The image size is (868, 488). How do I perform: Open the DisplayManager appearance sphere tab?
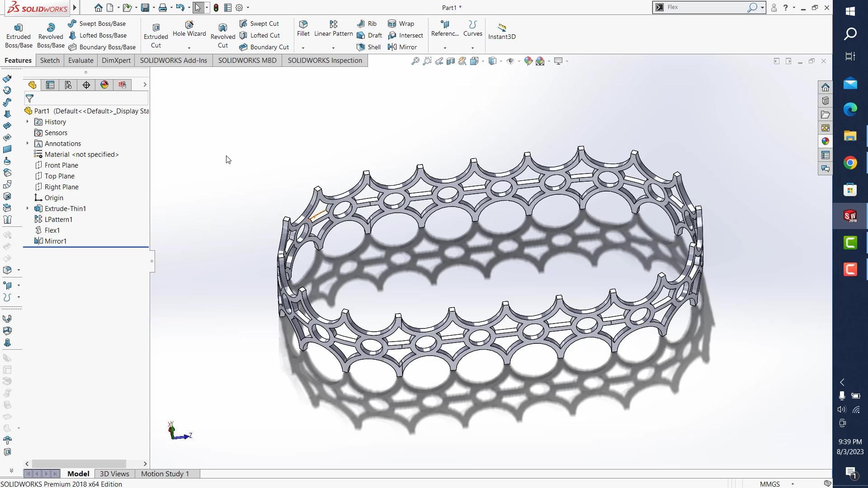104,85
